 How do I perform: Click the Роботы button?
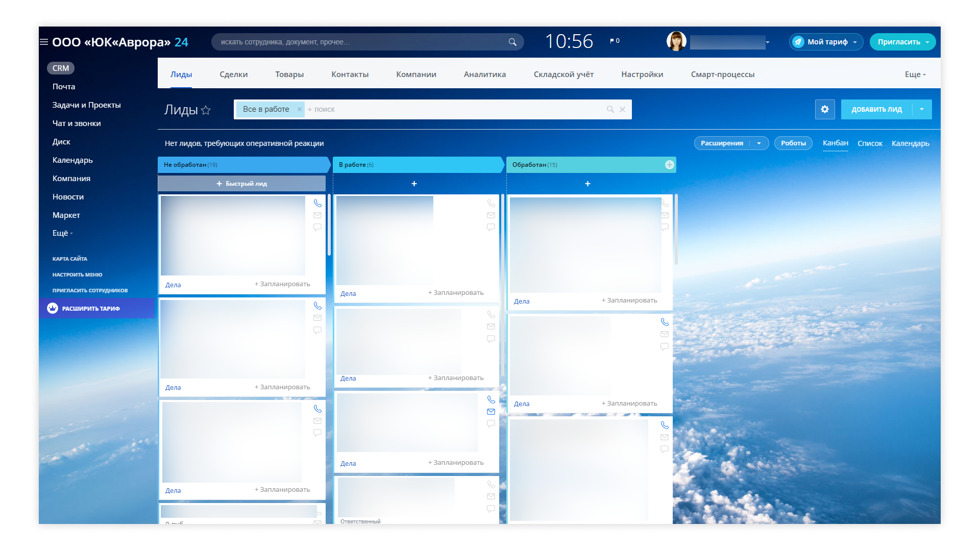click(x=793, y=143)
